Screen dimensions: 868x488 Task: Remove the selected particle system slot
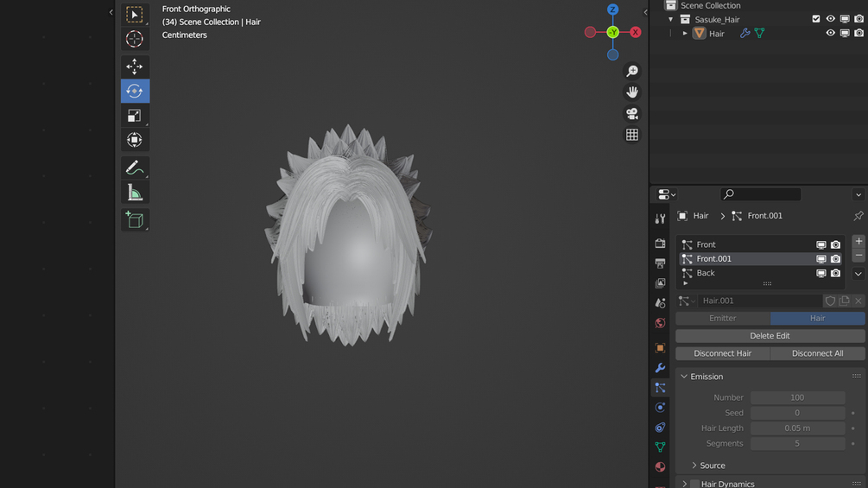tap(858, 256)
